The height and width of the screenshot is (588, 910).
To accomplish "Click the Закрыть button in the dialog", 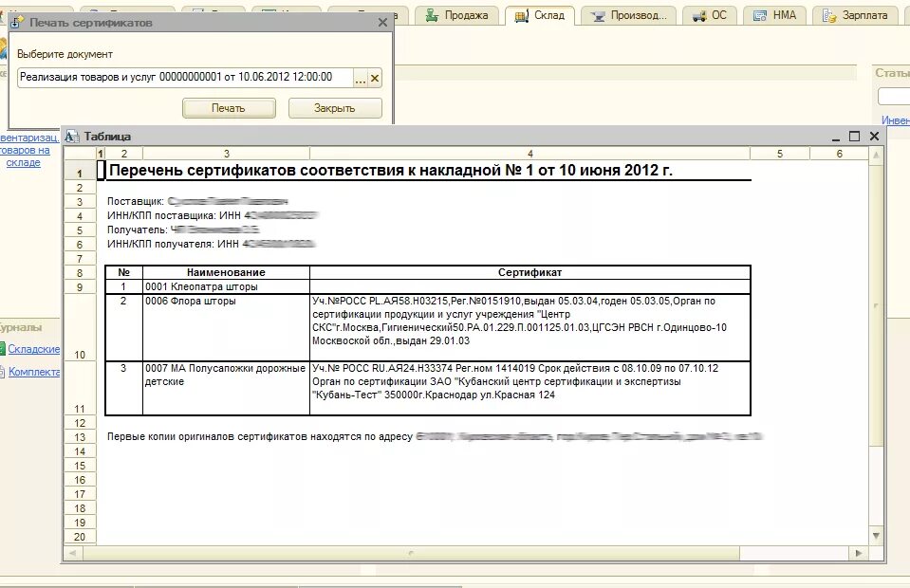I will coord(335,108).
